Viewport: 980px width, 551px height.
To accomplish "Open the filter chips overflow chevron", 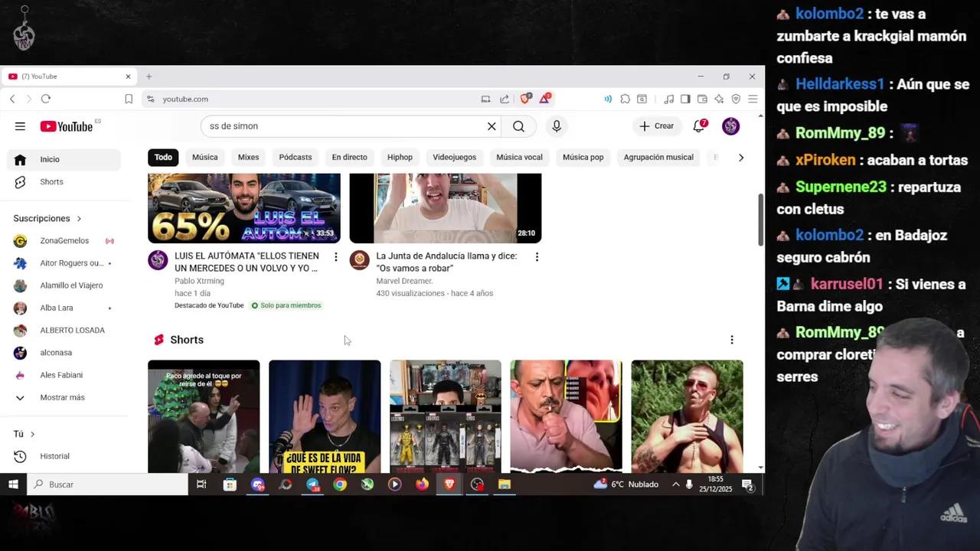I will [x=740, y=157].
